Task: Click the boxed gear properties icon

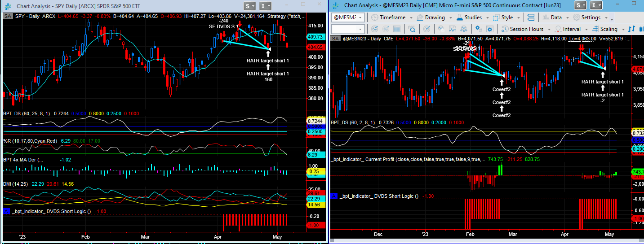Action: [490, 29]
